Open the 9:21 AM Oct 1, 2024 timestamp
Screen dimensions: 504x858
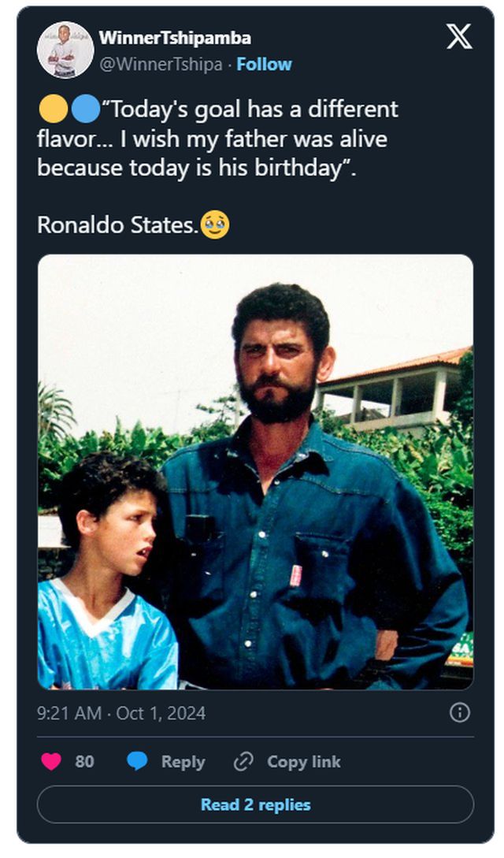(x=121, y=713)
